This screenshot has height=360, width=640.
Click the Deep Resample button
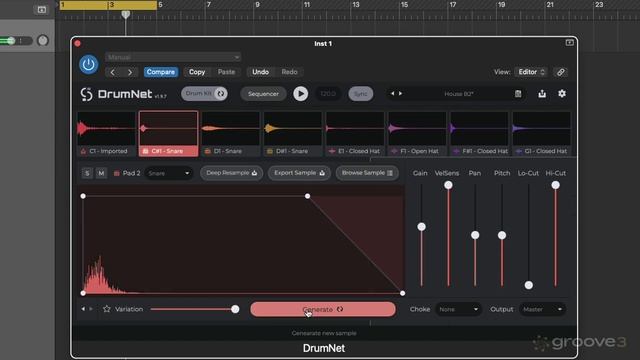[x=231, y=173]
